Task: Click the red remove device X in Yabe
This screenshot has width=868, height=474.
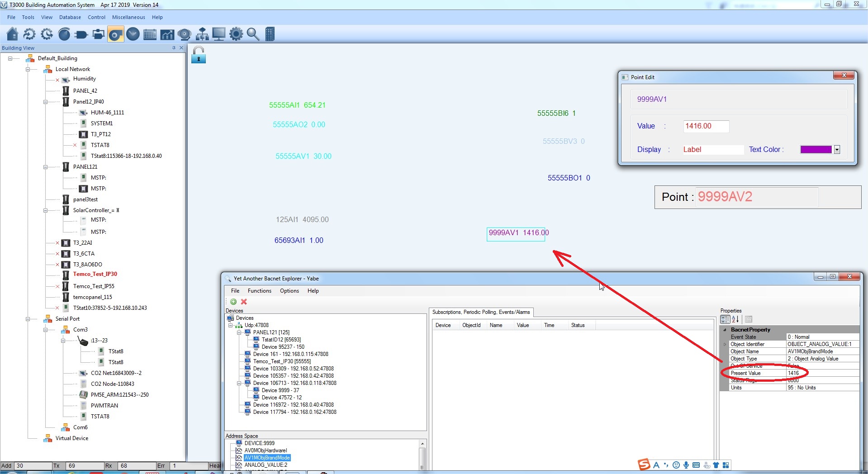Action: point(244,302)
